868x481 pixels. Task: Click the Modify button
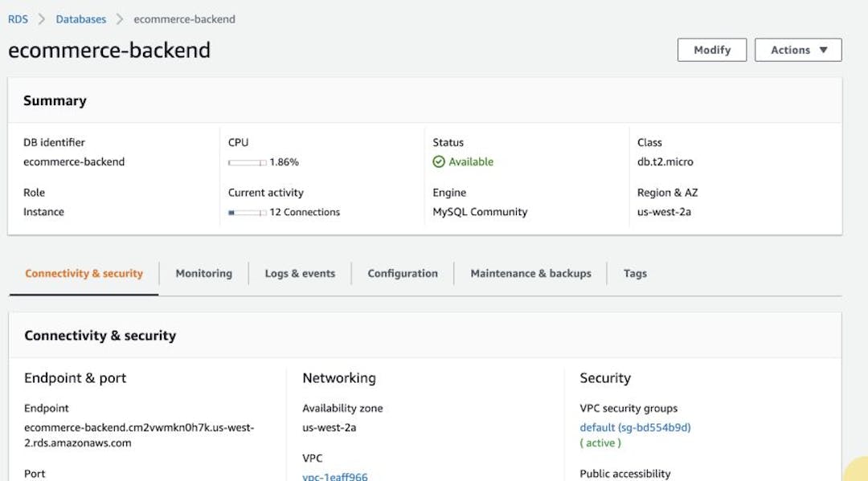(x=711, y=50)
